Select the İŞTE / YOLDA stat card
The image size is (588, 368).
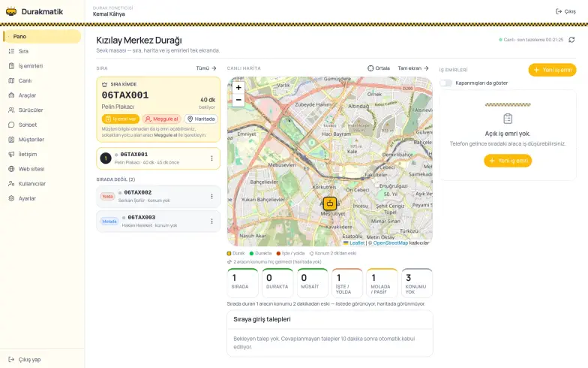pyautogui.click(x=347, y=282)
